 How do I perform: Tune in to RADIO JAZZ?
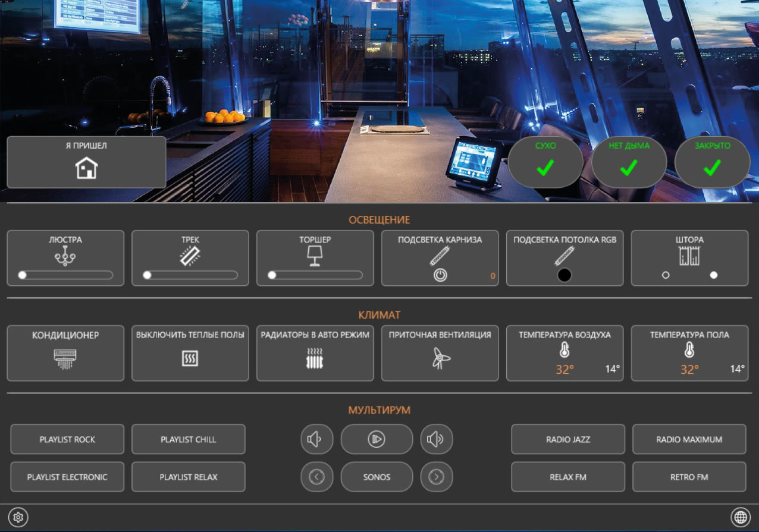click(x=568, y=439)
